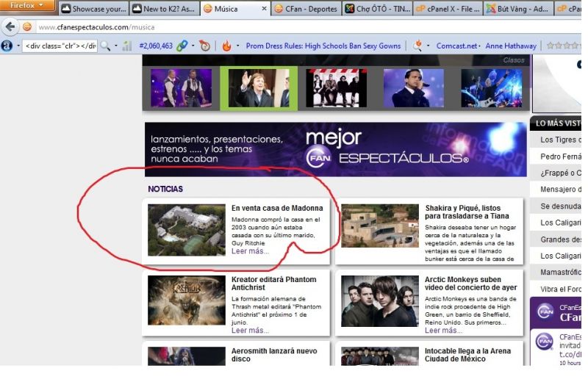Select the band in black carousel thumbnail
Viewport: 588px width, 382px height.
(336, 88)
